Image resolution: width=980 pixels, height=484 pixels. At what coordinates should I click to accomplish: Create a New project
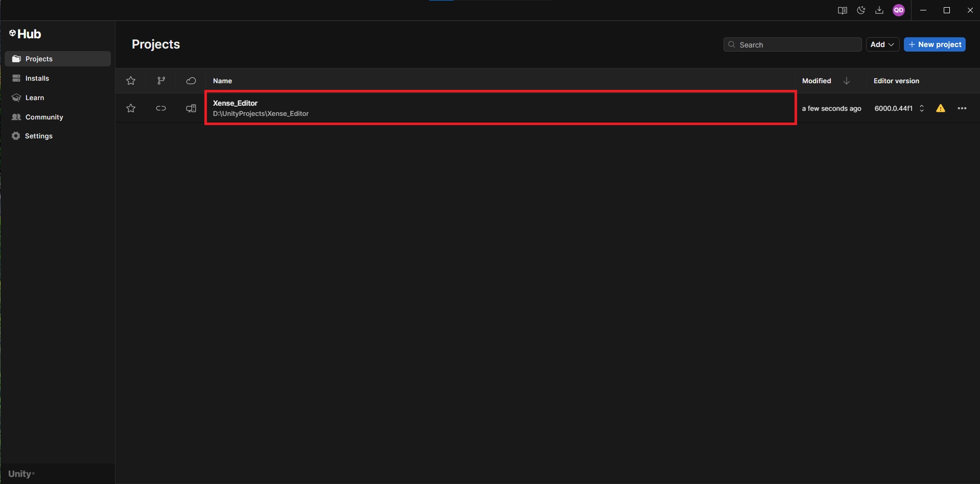click(x=934, y=44)
